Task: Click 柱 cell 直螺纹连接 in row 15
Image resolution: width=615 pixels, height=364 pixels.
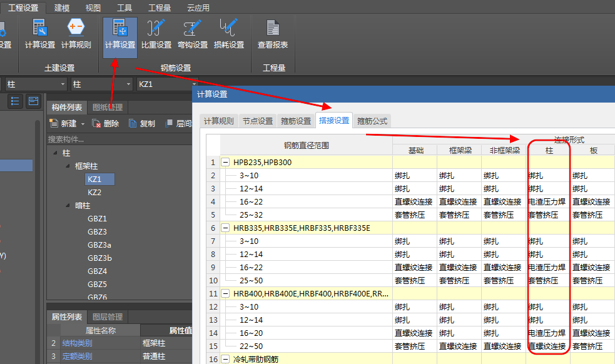Action: coord(548,346)
